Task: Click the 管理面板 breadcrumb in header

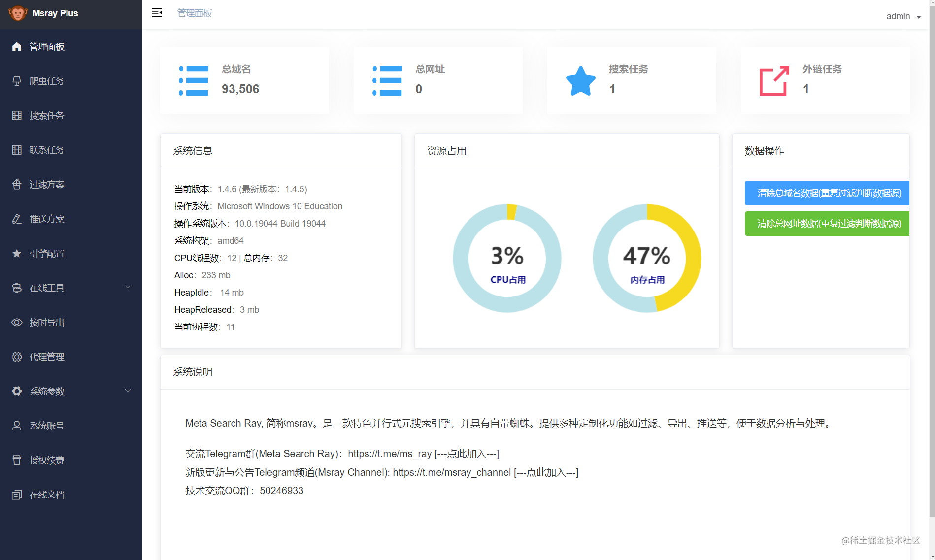Action: 195,13
